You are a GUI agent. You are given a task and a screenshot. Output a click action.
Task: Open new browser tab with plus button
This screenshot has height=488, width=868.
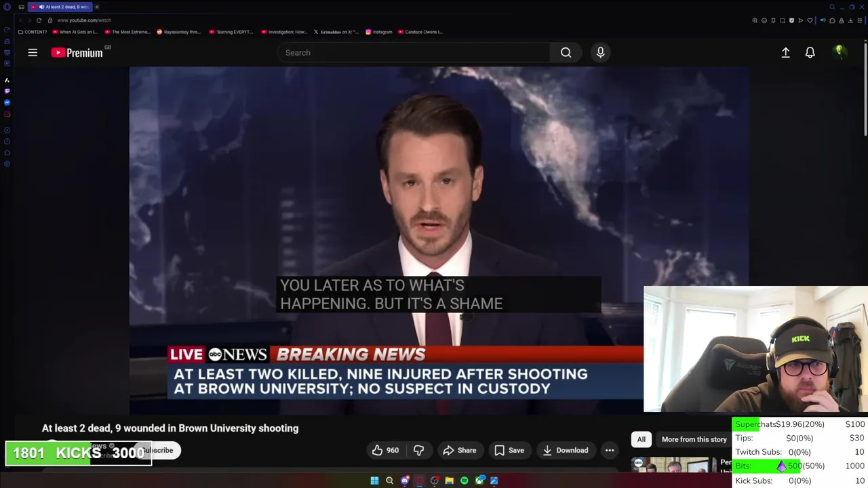click(97, 7)
